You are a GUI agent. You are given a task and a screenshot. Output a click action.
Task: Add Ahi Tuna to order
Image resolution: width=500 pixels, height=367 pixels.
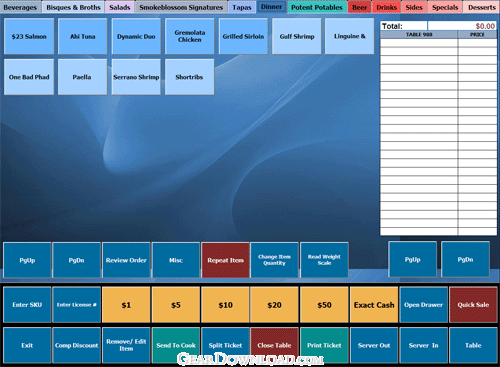coord(83,36)
